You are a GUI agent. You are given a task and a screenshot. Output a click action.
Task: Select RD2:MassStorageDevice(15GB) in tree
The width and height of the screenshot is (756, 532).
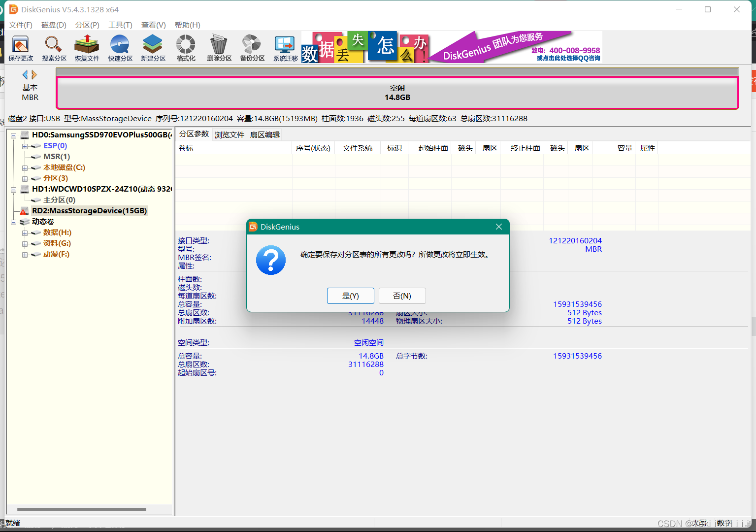coord(89,210)
